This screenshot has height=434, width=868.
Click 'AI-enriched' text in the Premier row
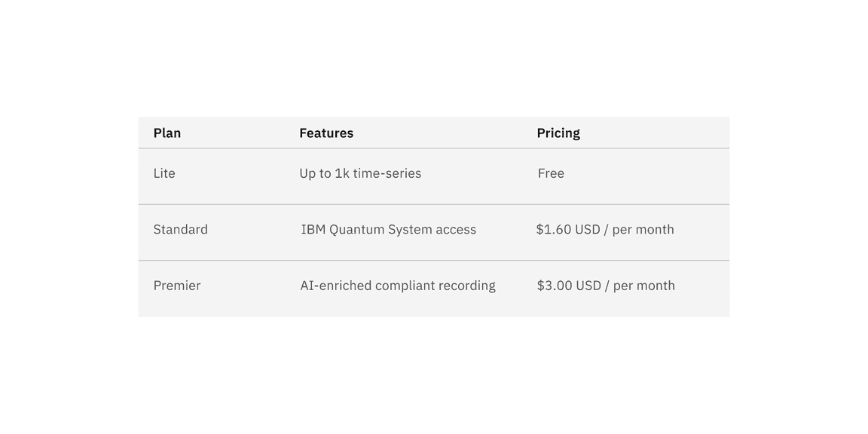point(335,286)
